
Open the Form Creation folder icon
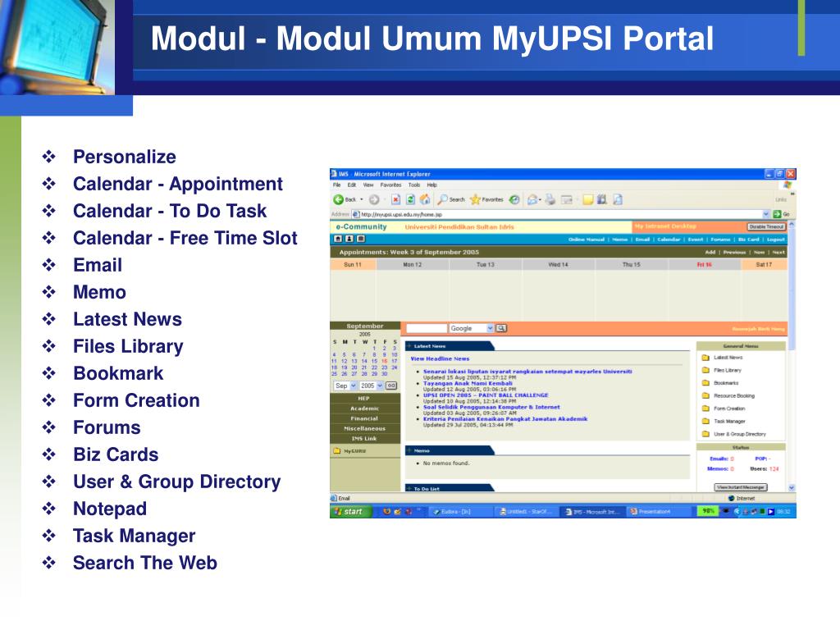[x=705, y=409]
